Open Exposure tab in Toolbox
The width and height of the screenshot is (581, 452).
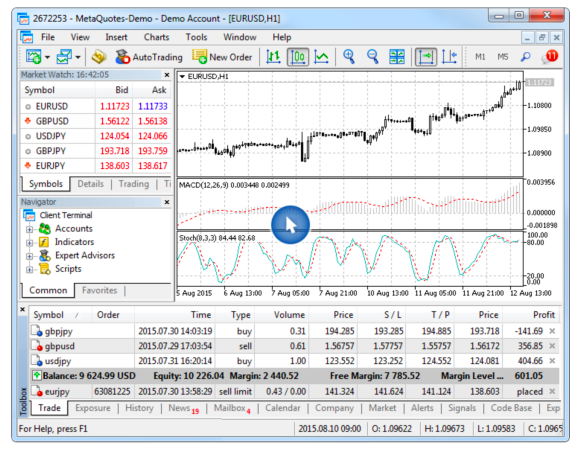pos(93,408)
